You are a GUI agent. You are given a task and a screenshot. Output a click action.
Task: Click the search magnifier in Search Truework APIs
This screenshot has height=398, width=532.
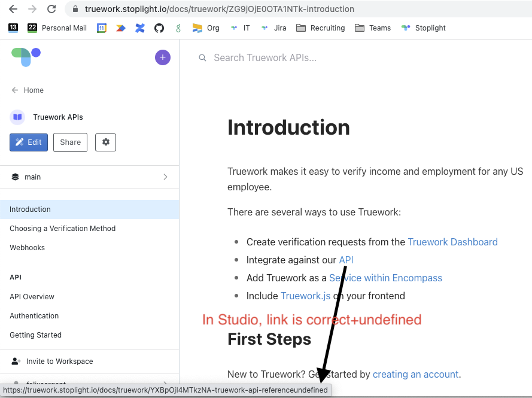click(x=202, y=57)
